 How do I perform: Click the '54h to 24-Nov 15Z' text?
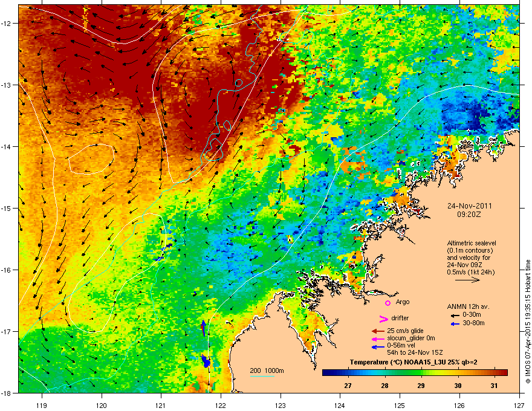pyautogui.click(x=415, y=352)
